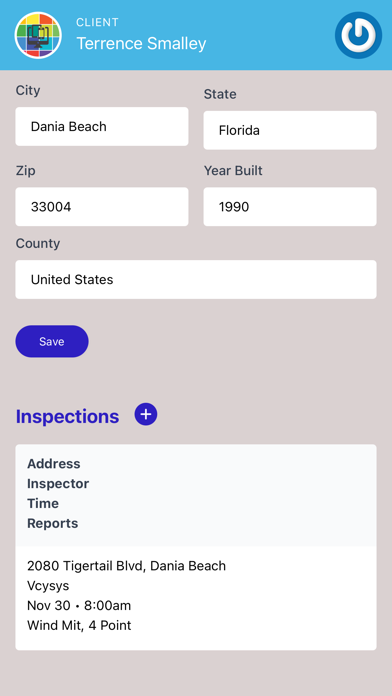Click the Inspections section heading

tap(67, 416)
